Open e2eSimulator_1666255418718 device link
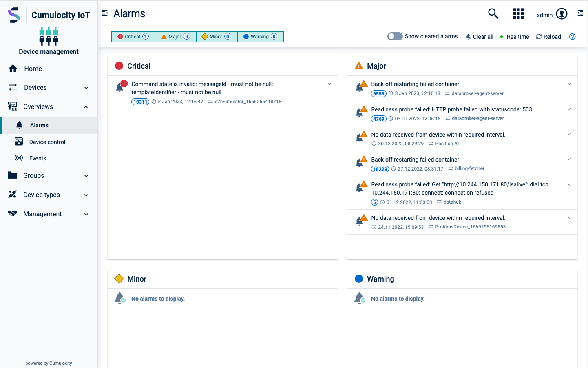Image resolution: width=588 pixels, height=368 pixels. pos(248,102)
